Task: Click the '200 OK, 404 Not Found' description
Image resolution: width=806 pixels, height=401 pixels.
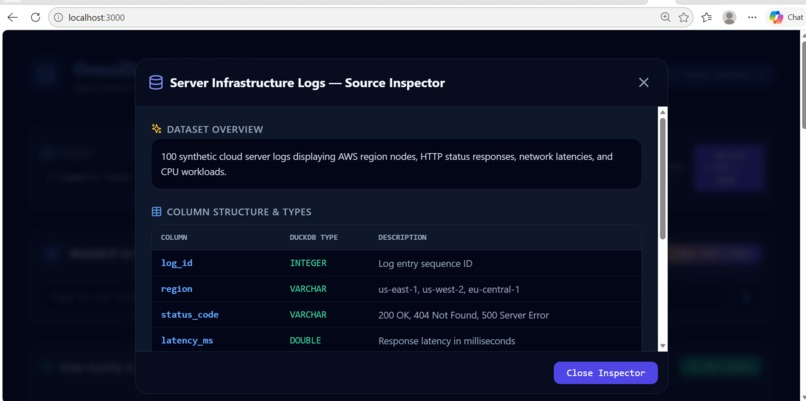Action: click(464, 315)
